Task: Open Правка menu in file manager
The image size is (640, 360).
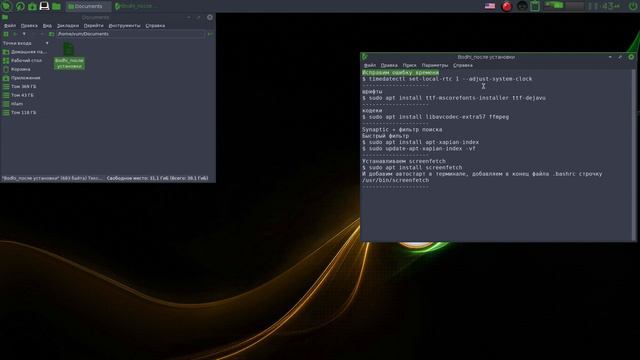Action: pos(29,25)
